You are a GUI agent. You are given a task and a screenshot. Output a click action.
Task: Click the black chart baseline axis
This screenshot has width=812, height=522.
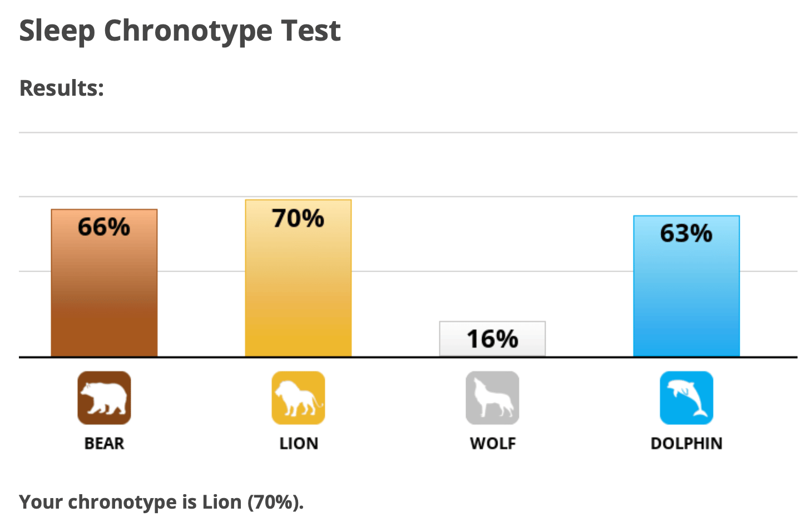click(x=408, y=357)
